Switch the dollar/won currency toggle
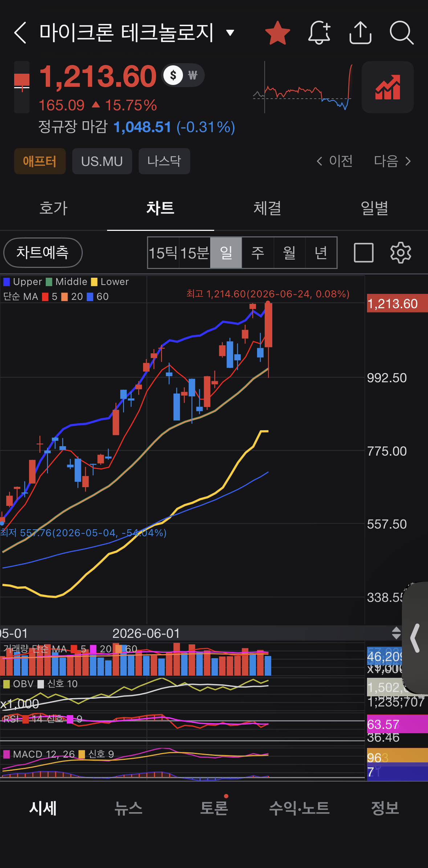Image resolution: width=428 pixels, height=868 pixels. pyautogui.click(x=183, y=76)
